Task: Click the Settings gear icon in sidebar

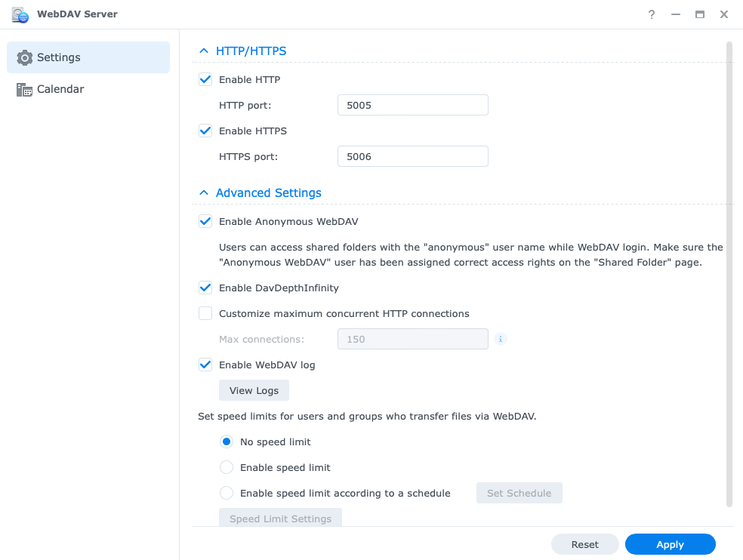Action: coord(25,57)
